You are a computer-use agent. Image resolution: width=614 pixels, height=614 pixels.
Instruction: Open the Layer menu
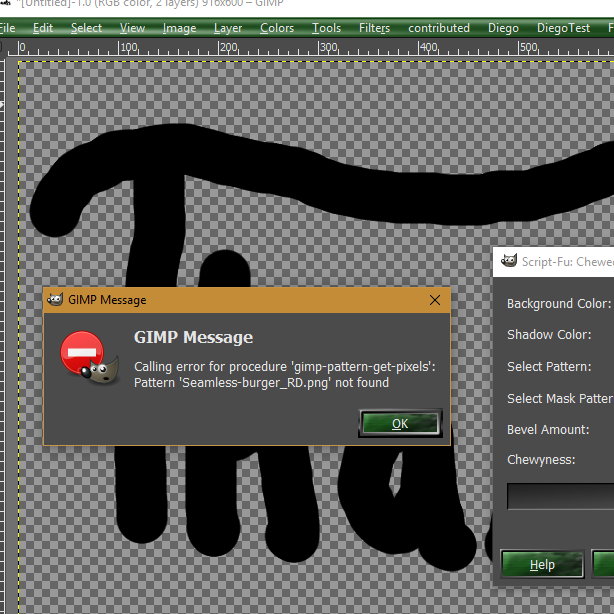pos(228,28)
